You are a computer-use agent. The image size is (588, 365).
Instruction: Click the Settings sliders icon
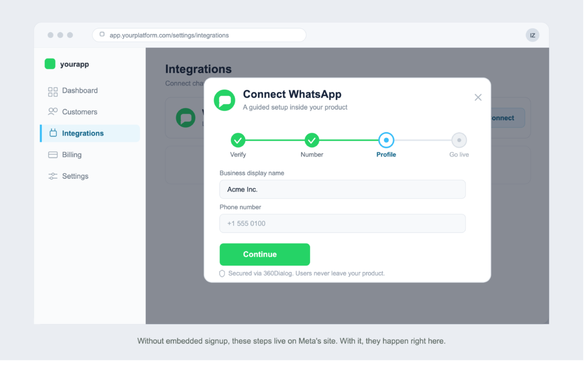pyautogui.click(x=53, y=178)
